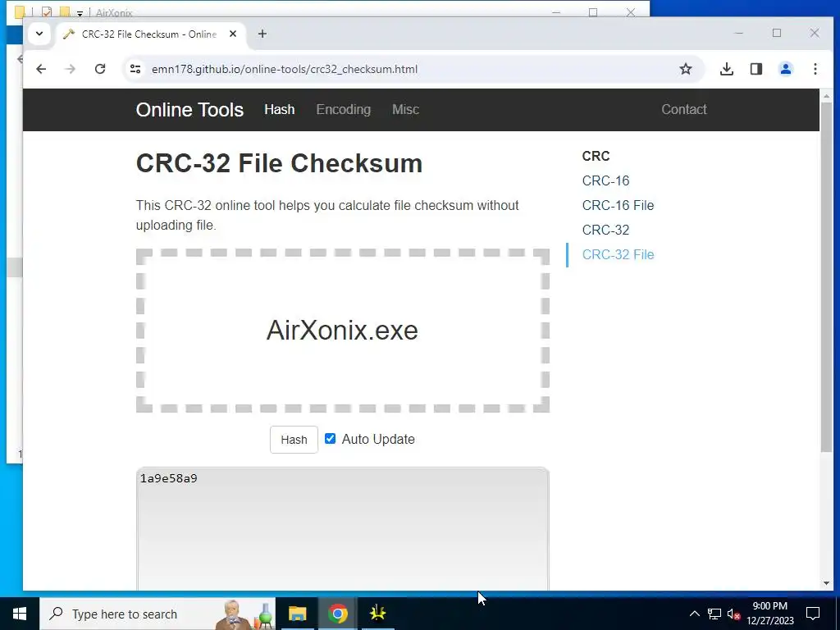Uncheck the Auto Update checkbox
The width and height of the screenshot is (840, 630).
pyautogui.click(x=330, y=439)
